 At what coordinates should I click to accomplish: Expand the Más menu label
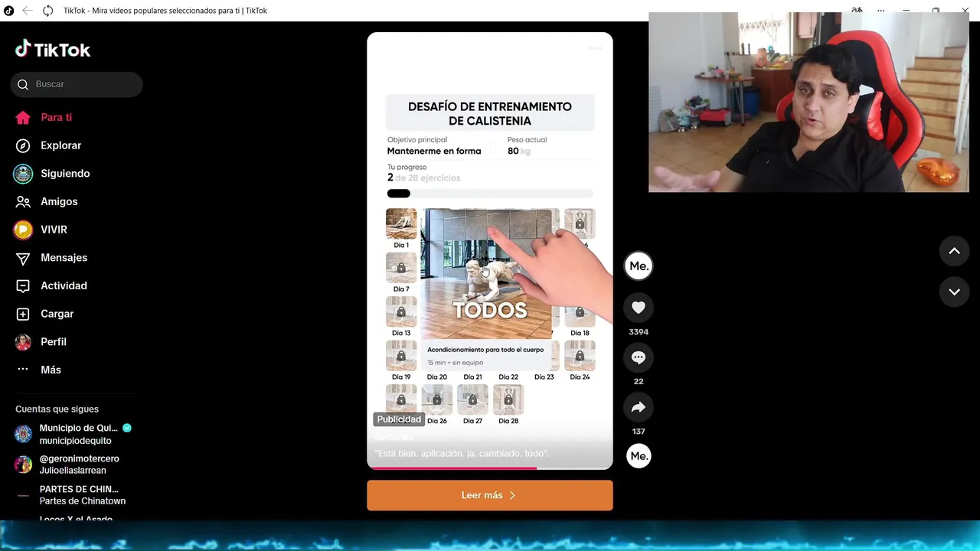51,370
